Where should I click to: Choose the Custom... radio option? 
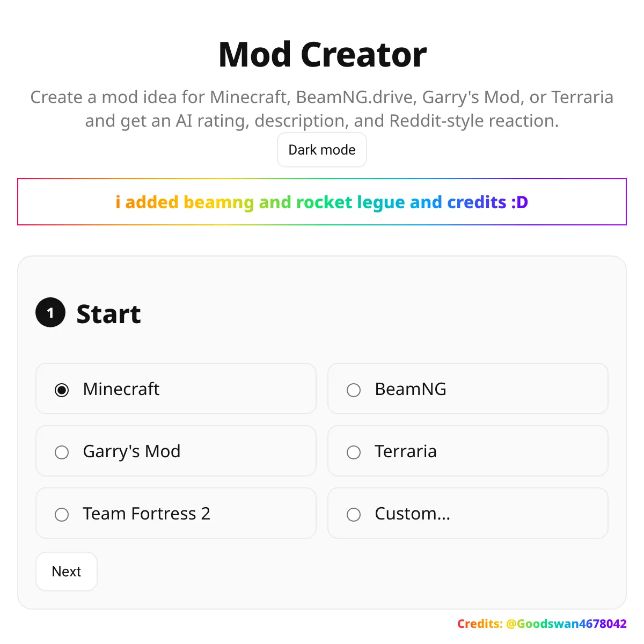click(x=354, y=514)
